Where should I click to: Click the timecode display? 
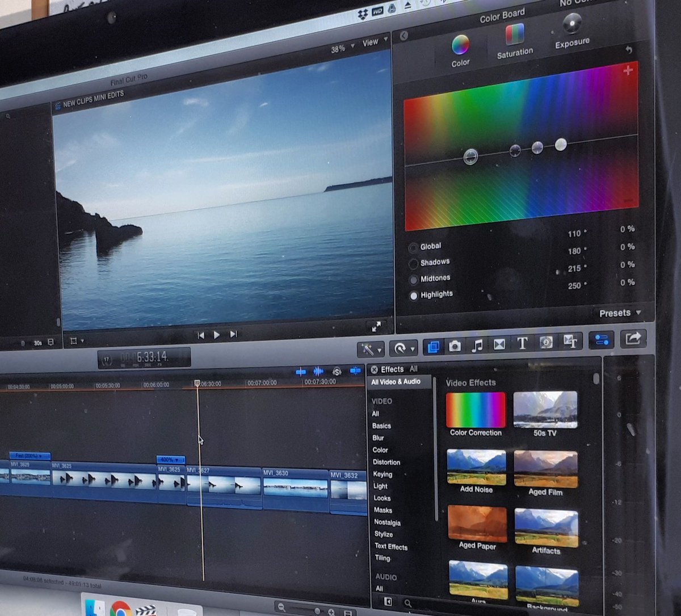tap(144, 358)
